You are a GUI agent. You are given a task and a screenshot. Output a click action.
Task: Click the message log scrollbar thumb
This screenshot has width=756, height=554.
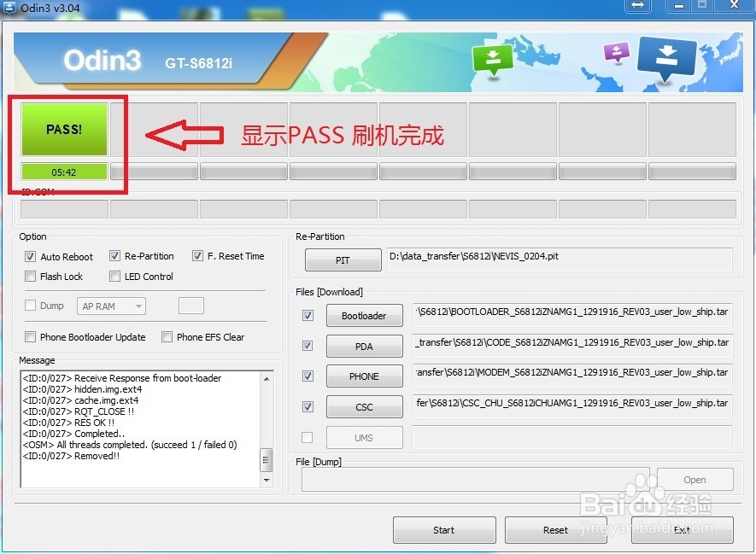(x=267, y=459)
